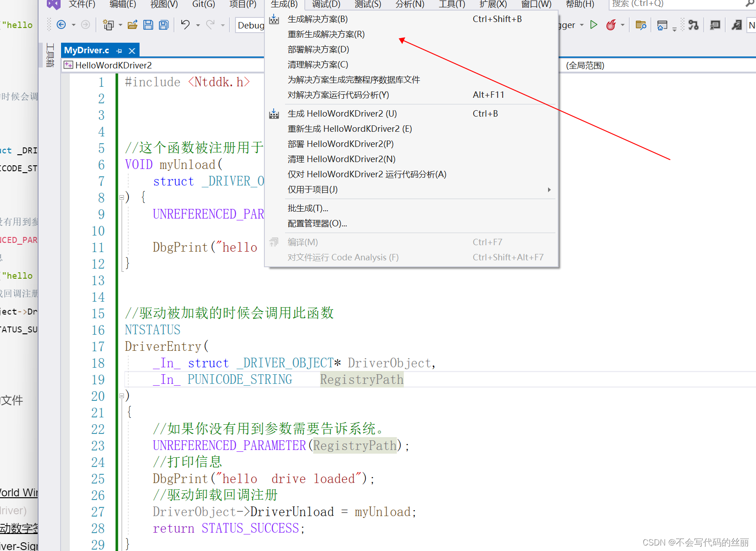Viewport: 756px width, 551px height.
Task: Select 重新生成解决方案(R)
Action: [412, 34]
